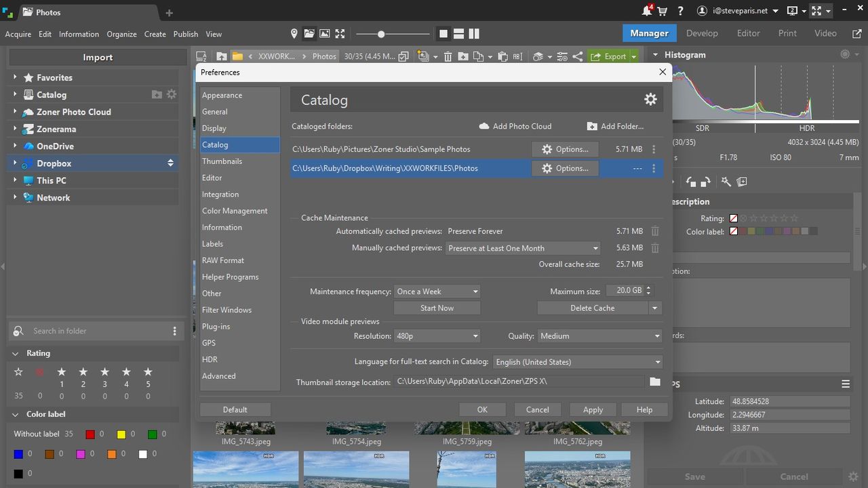Open video preview Resolution dropdown
The image size is (868, 488).
tap(437, 335)
